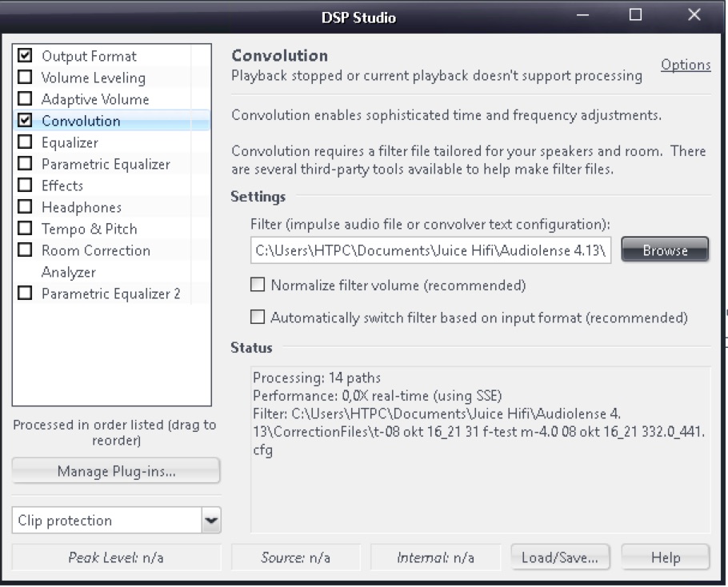This screenshot has width=728, height=587.
Task: Open the Clip protection dropdown arrow
Action: tap(210, 521)
